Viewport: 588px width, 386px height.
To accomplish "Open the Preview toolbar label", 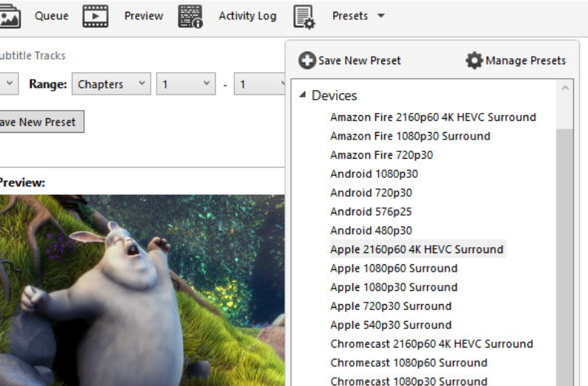I will [x=143, y=16].
